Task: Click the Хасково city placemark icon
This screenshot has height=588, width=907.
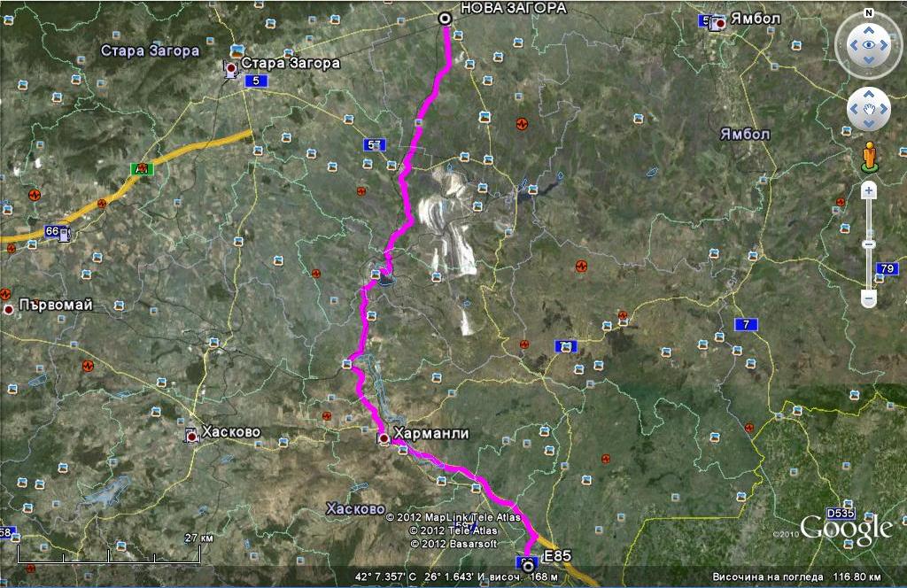Action: tap(191, 435)
